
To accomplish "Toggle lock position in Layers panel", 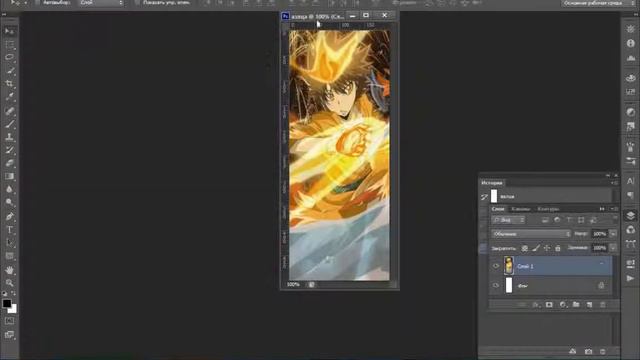I will (547, 248).
